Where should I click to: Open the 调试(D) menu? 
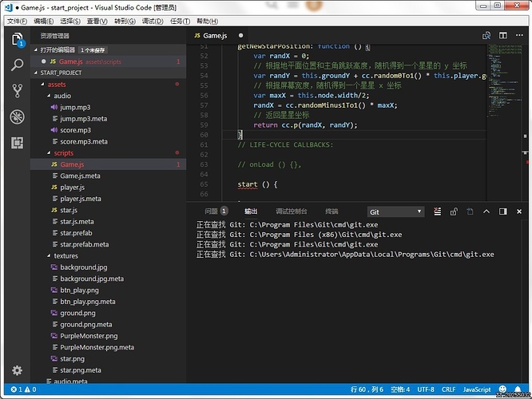tap(152, 21)
